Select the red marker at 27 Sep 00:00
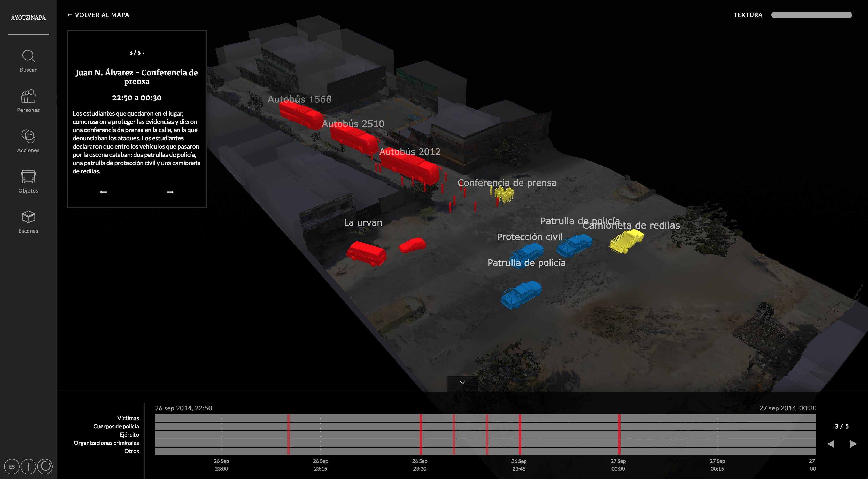 (619, 434)
